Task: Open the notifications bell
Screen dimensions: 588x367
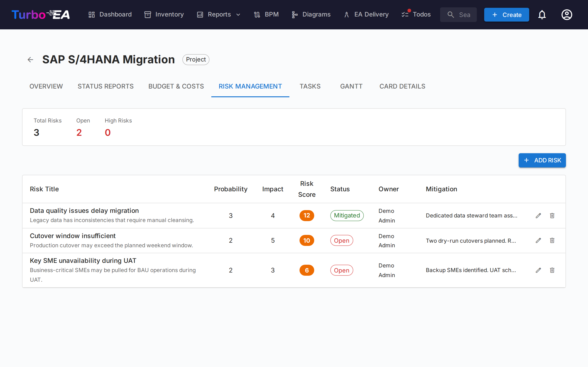Action: coord(542,14)
